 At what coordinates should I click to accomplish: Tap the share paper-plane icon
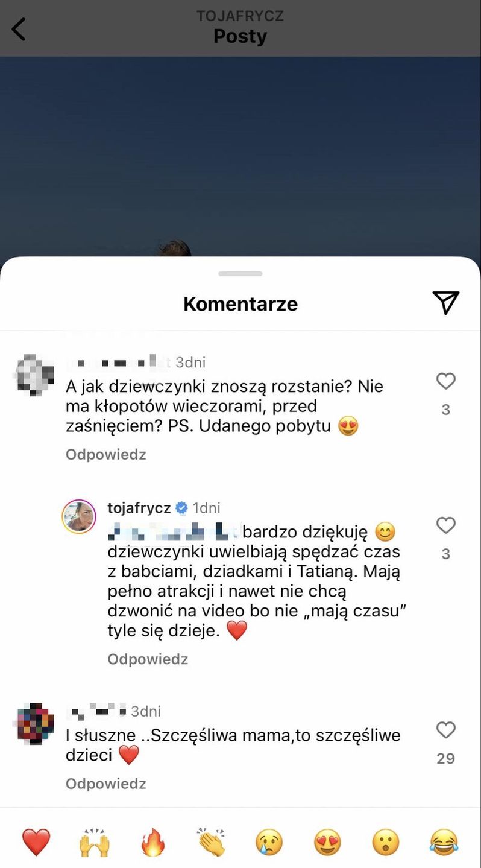[x=445, y=303]
